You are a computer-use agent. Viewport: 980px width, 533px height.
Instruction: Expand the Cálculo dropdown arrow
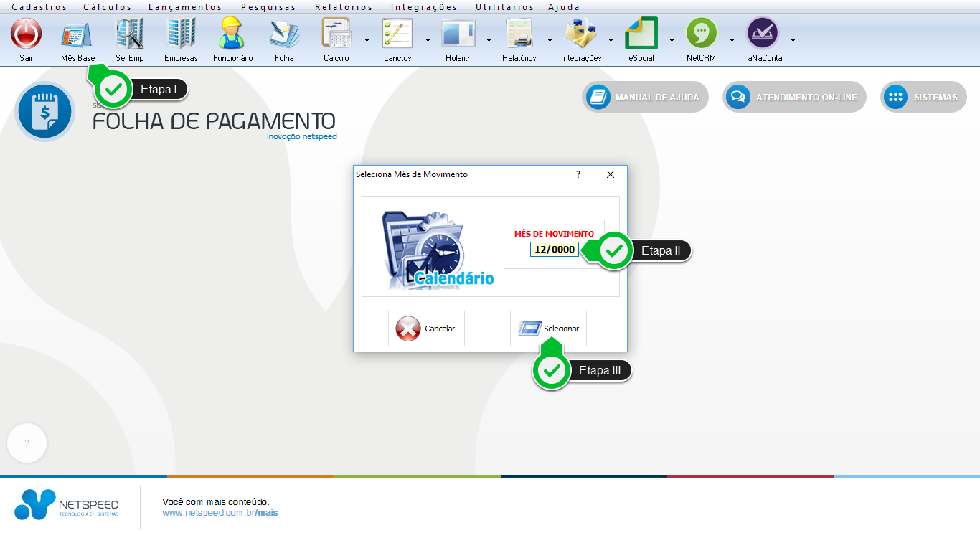point(367,40)
